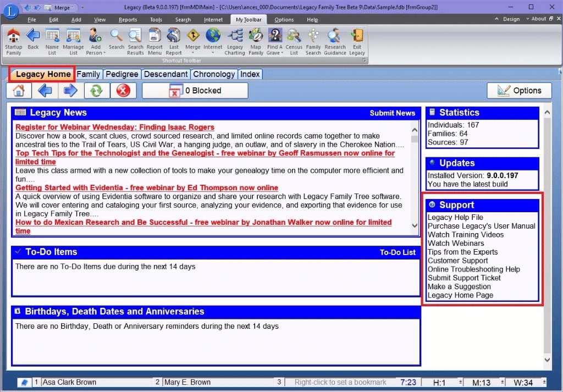Click main page scrollbar up arrow
Viewport: 563px width, 392px height.
[x=547, y=113]
